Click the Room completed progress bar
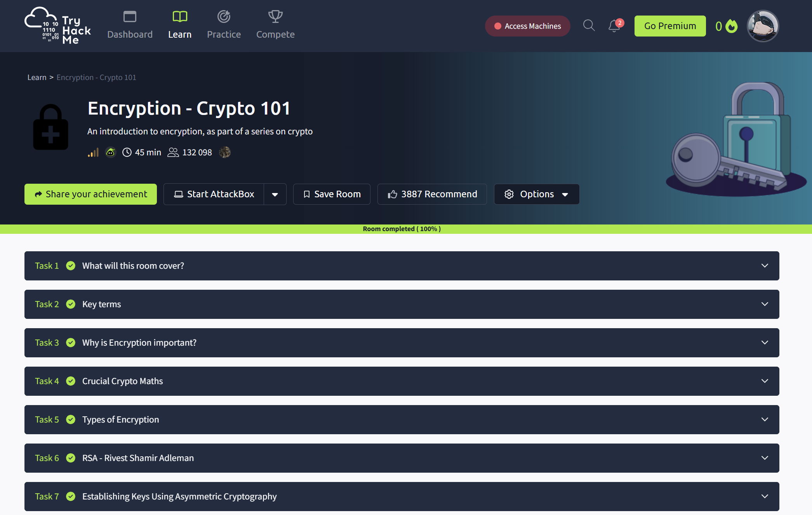 tap(402, 229)
